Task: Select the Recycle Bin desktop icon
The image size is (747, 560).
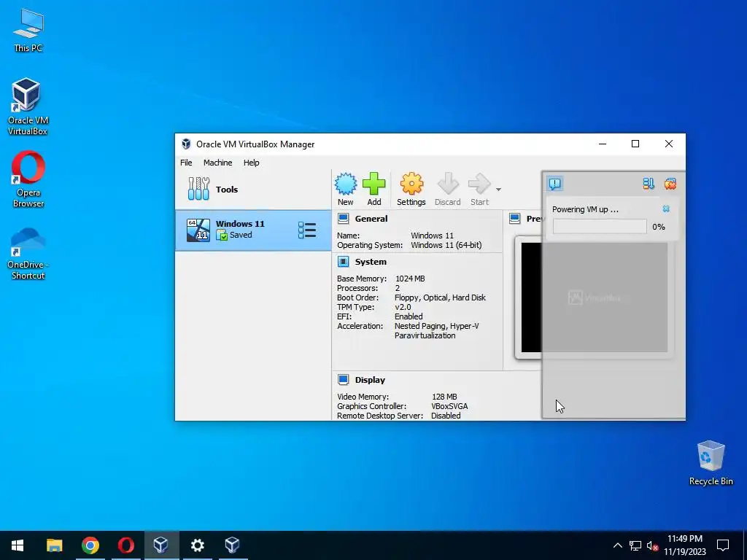Action: tap(711, 463)
